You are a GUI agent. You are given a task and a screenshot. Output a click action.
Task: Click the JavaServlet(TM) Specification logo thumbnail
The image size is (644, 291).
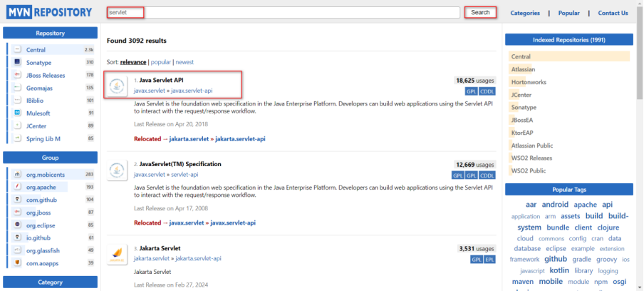(117, 170)
